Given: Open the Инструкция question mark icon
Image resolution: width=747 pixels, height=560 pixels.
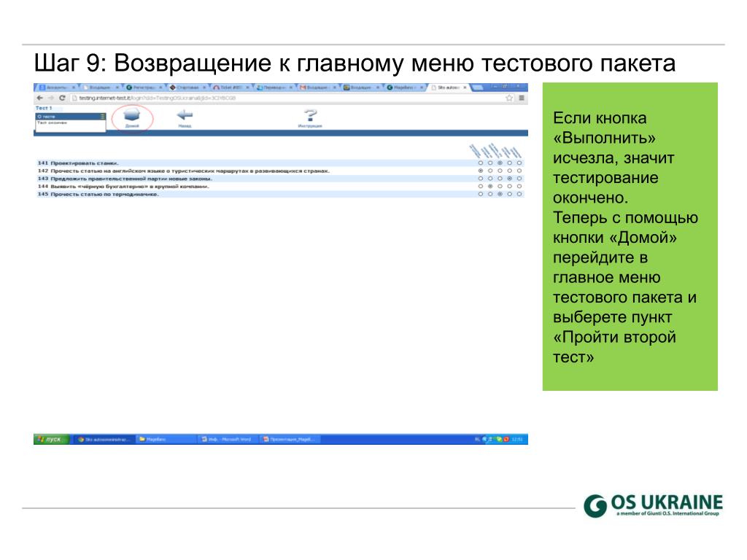Looking at the screenshot, I should pos(310,114).
